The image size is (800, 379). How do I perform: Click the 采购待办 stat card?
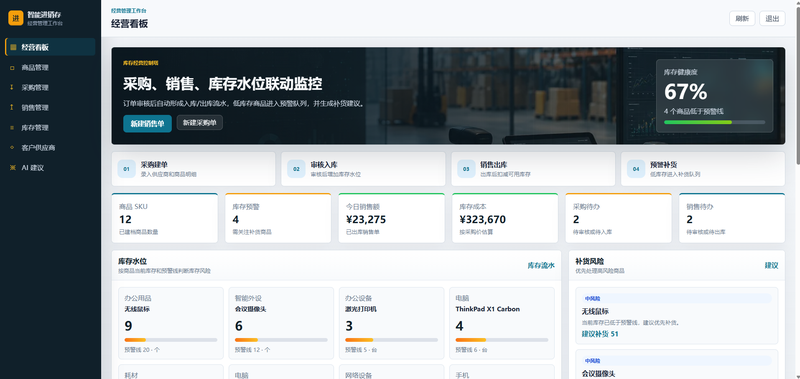[x=618, y=218]
